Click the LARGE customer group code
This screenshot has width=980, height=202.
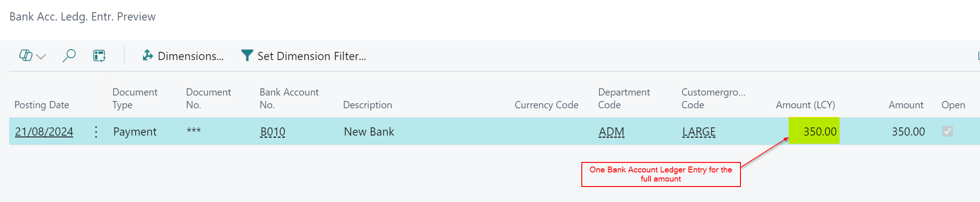(x=699, y=131)
